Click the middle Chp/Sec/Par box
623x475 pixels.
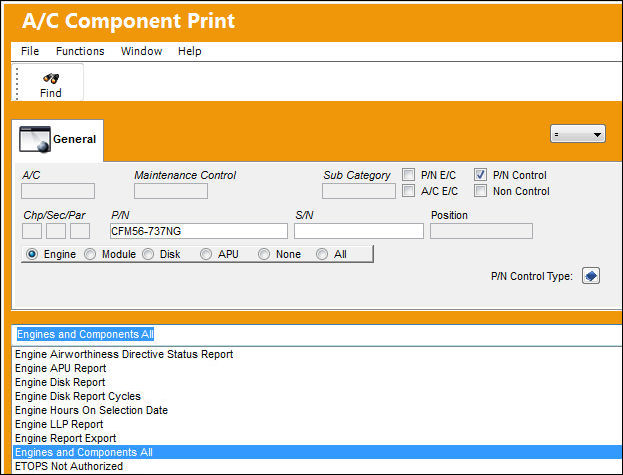[56, 231]
